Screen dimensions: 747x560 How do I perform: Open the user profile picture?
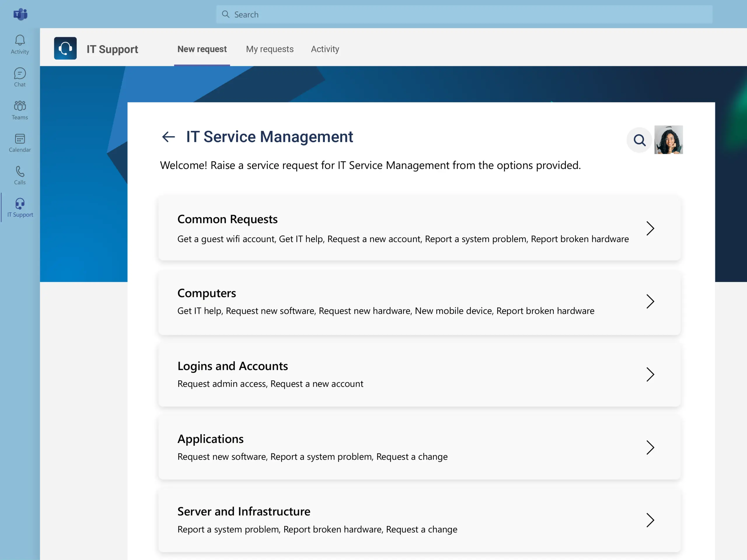668,140
